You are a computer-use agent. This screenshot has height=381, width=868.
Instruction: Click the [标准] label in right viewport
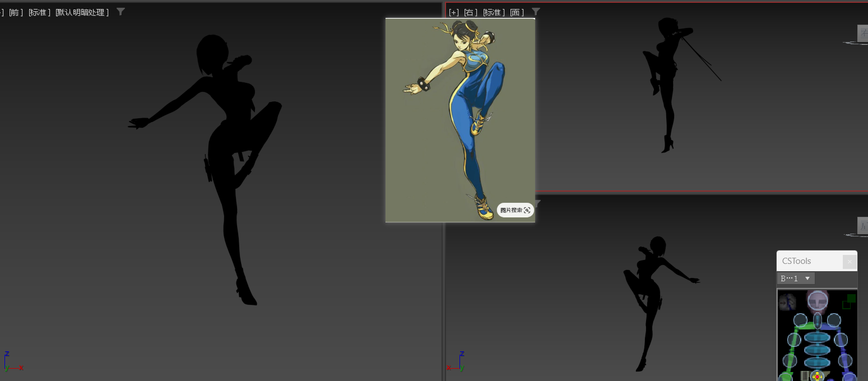click(494, 12)
